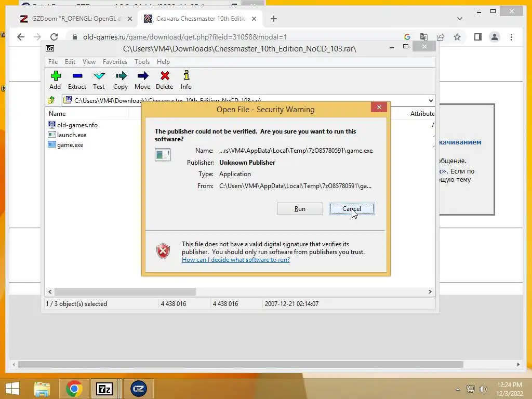The height and width of the screenshot is (399, 532).
Task: Click the Attributes column header
Action: (x=422, y=114)
